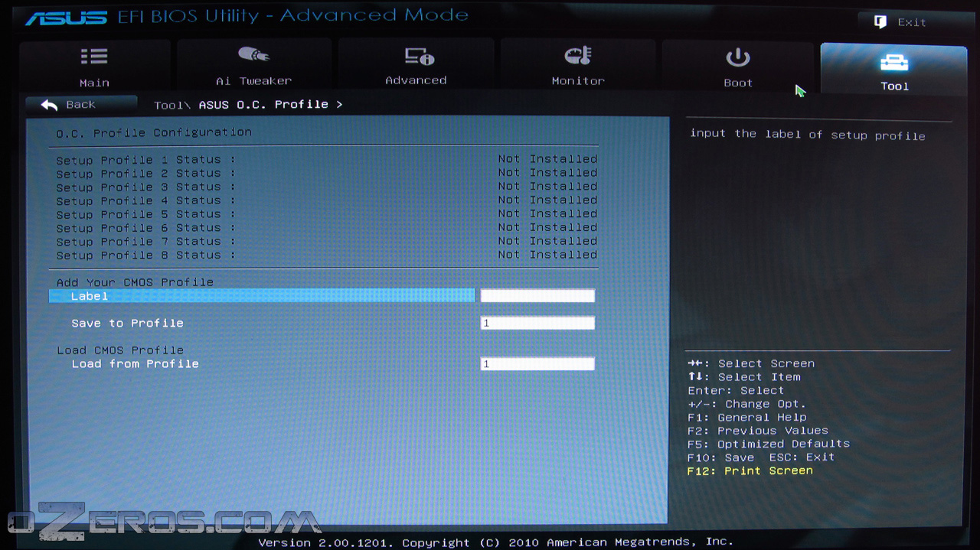Click ASUS O.C. Profile breadcrumb
The width and height of the screenshot is (980, 550).
(x=263, y=104)
